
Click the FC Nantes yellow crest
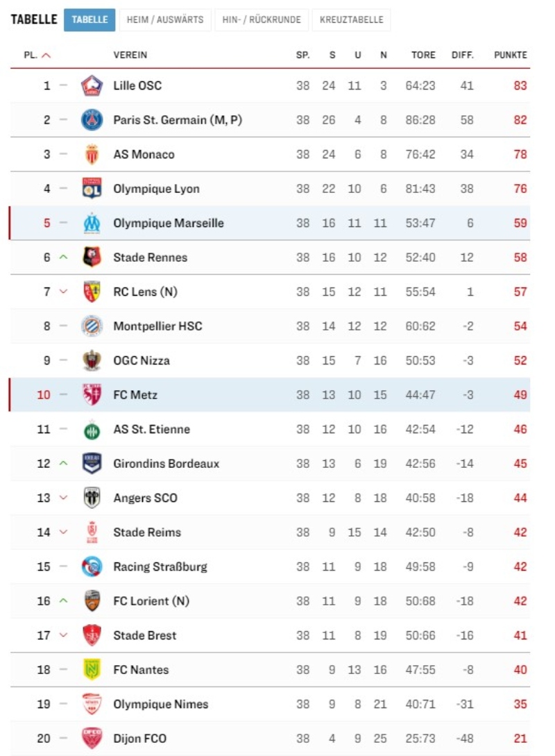point(92,669)
